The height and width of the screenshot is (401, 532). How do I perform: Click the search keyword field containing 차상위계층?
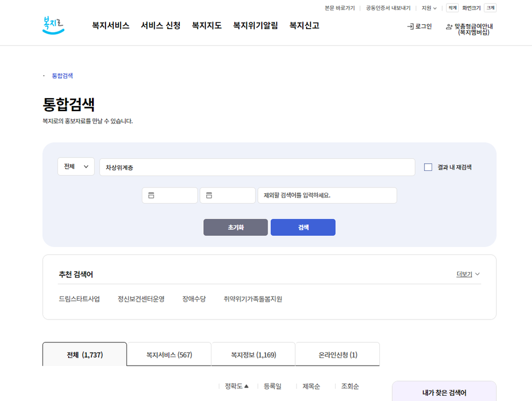[x=257, y=167]
